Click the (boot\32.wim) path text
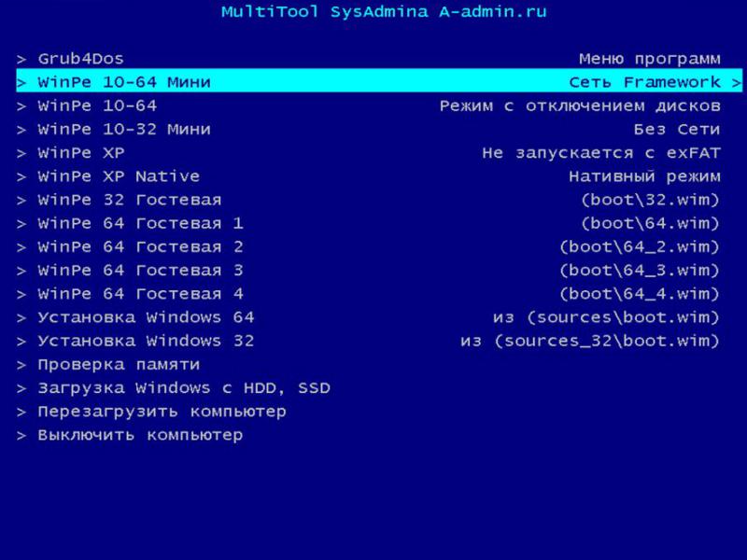Image resolution: width=747 pixels, height=560 pixels. tap(650, 200)
